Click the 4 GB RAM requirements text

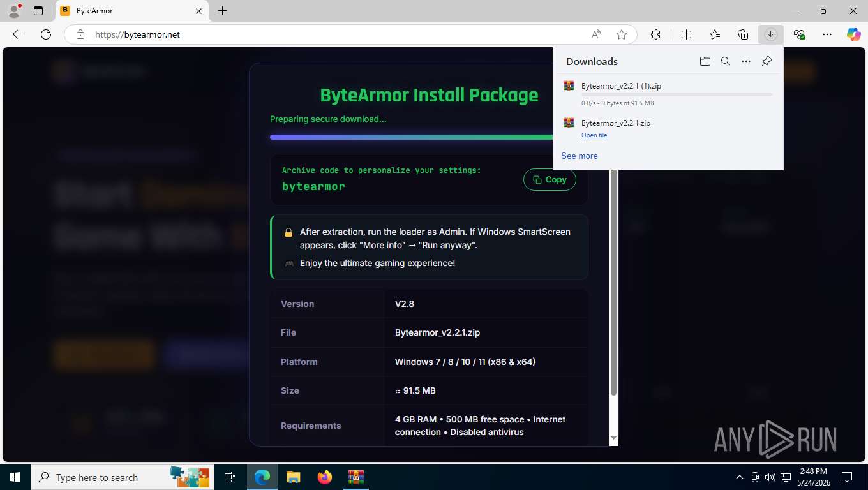480,426
